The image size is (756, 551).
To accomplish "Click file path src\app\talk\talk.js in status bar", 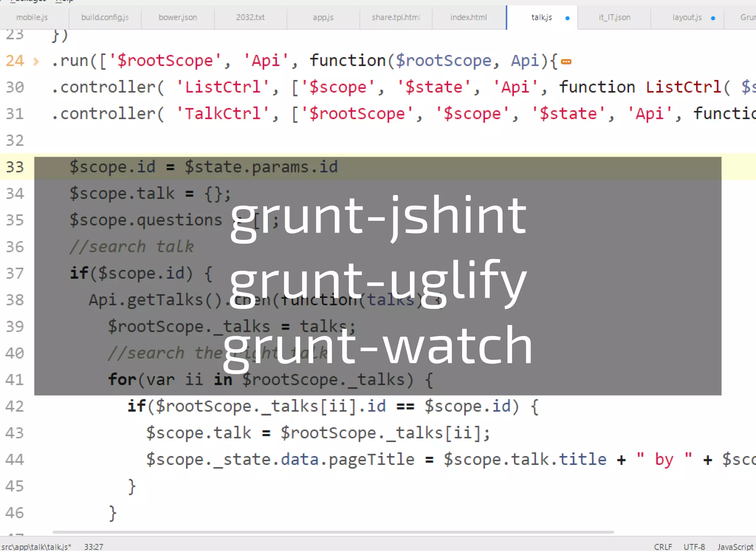I will (36, 547).
